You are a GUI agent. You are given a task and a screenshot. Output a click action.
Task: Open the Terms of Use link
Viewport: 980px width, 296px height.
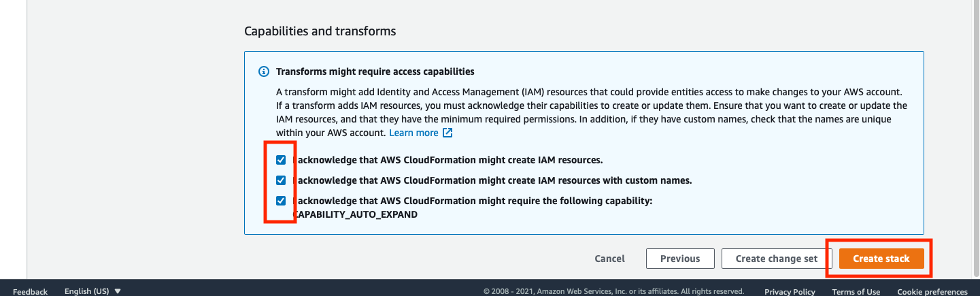pos(856,291)
